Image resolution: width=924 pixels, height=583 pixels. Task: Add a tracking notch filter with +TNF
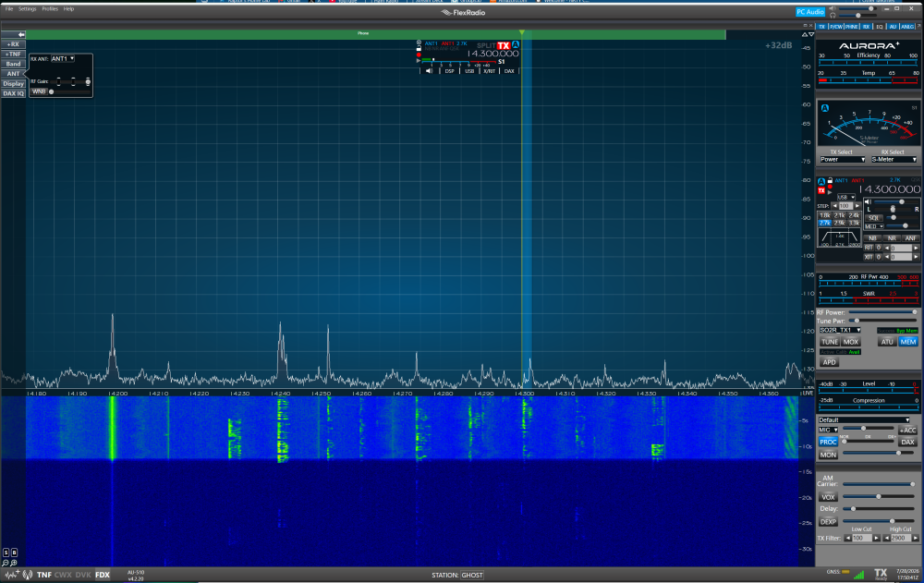click(14, 55)
